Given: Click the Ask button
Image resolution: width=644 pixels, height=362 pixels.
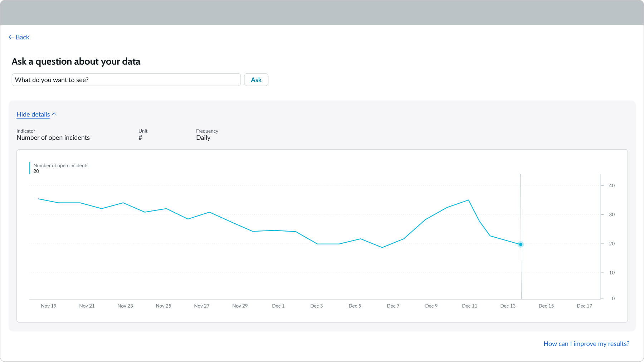Looking at the screenshot, I should click(256, 80).
